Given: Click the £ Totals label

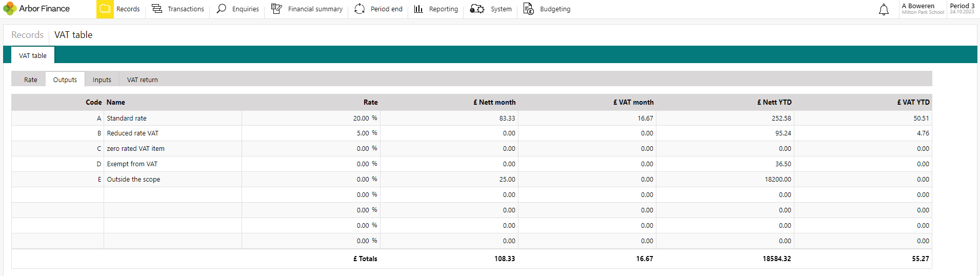Looking at the screenshot, I should tap(365, 259).
